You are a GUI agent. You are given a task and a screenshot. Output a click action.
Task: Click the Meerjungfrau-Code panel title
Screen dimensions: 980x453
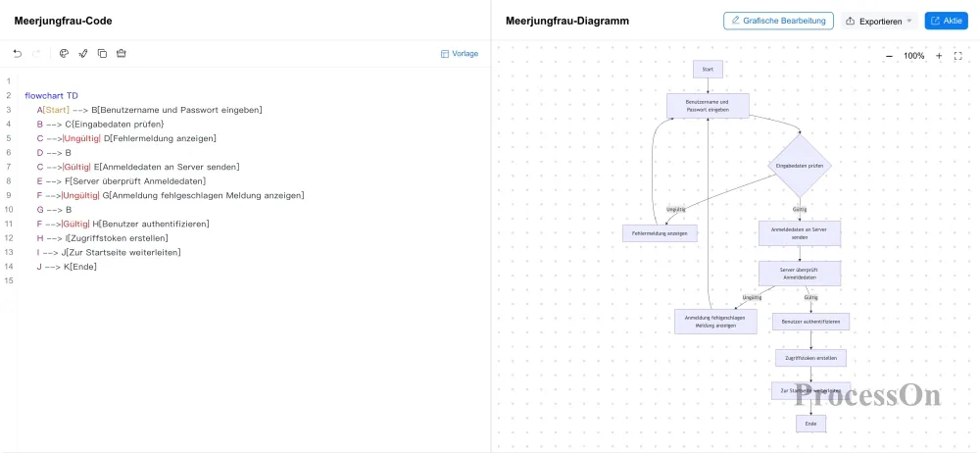(x=63, y=21)
